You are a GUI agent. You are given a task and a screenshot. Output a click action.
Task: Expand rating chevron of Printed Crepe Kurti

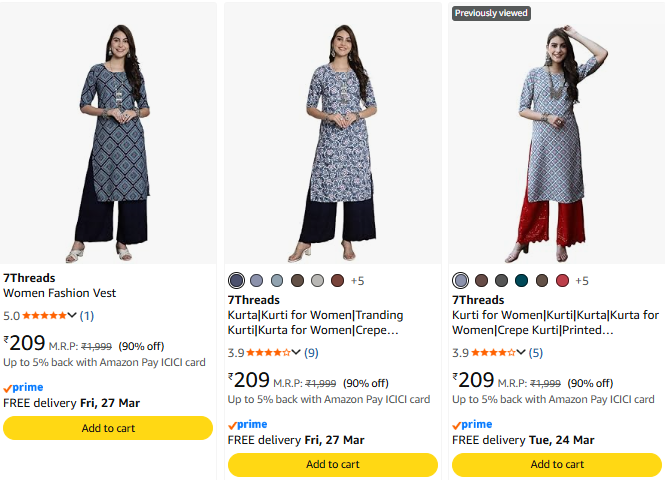pyautogui.click(x=520, y=352)
